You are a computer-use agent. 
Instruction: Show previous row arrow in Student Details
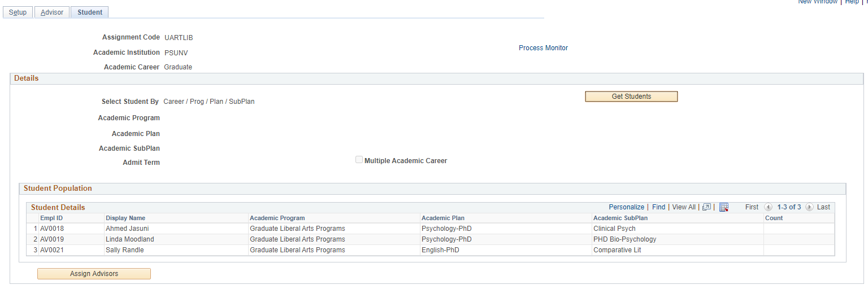pyautogui.click(x=768, y=207)
